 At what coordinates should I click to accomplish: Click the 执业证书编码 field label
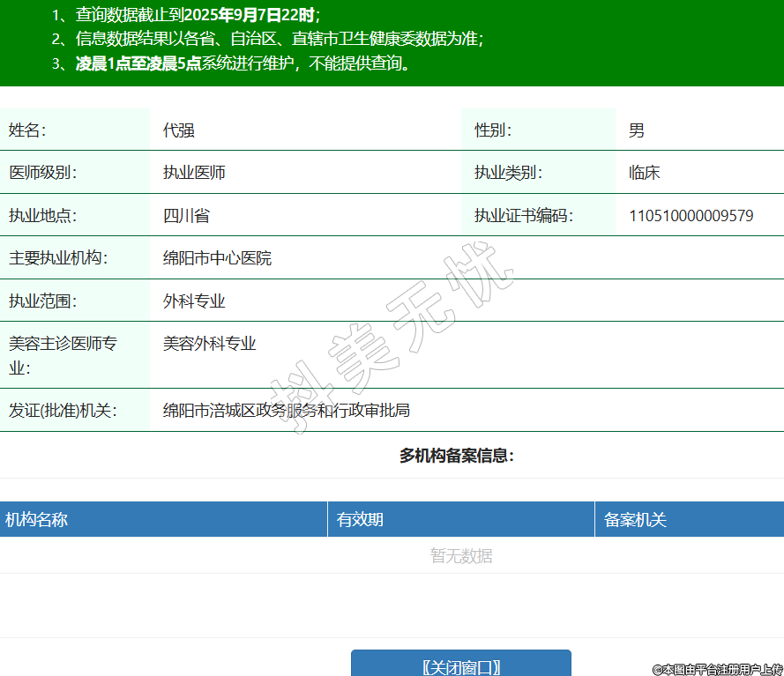point(523,216)
